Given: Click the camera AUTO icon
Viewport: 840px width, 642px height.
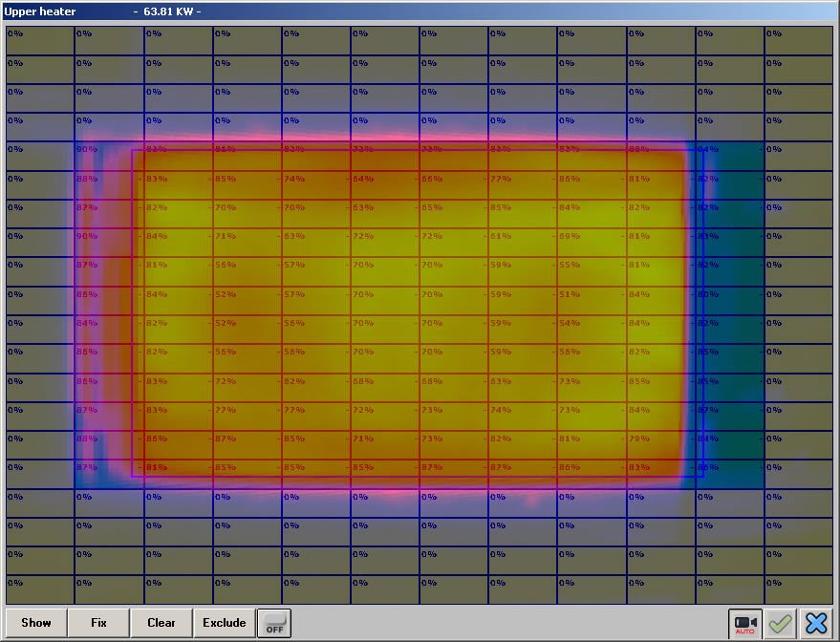Looking at the screenshot, I should point(744,623).
